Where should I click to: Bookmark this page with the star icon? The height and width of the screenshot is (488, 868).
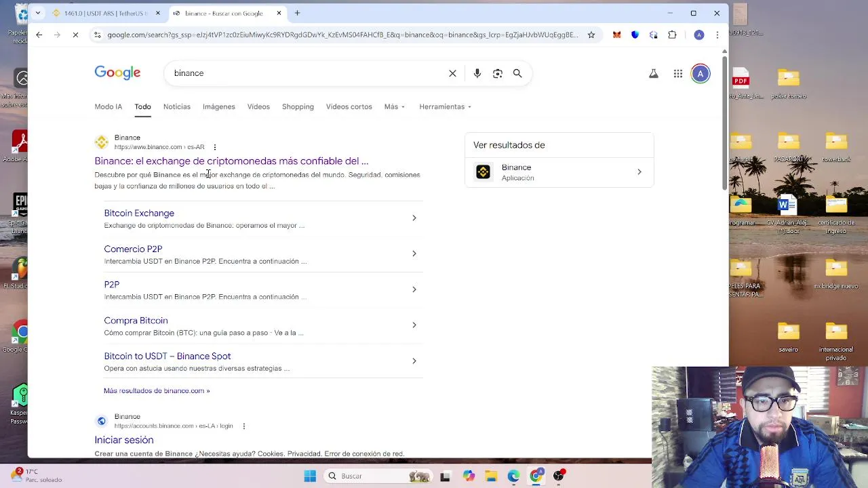coord(591,35)
